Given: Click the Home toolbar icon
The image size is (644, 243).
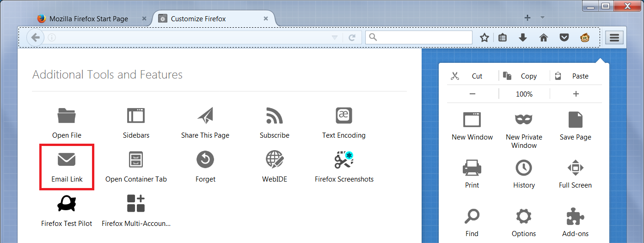Looking at the screenshot, I should [544, 37].
